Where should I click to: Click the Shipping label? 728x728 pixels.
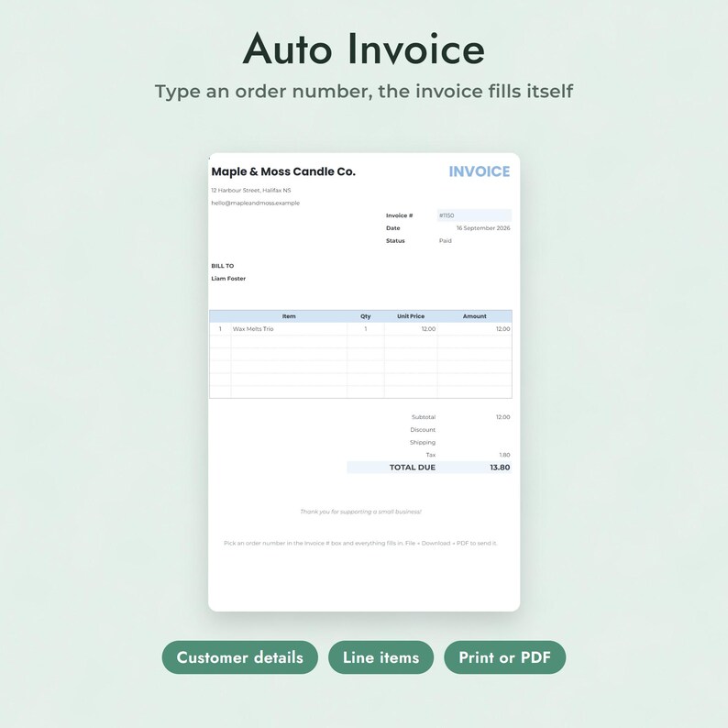coord(423,442)
